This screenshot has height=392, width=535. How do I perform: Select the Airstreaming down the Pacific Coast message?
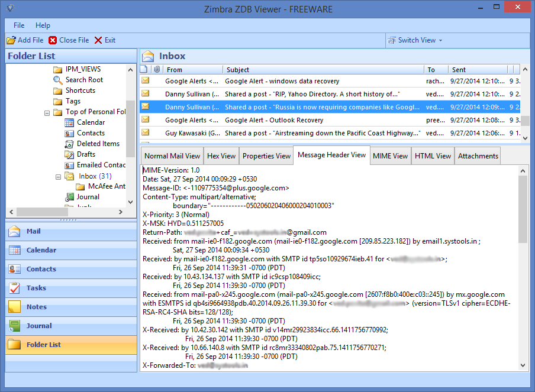point(330,133)
